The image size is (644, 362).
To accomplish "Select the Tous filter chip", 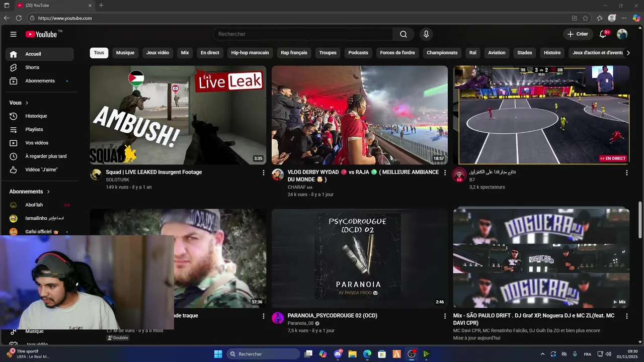I will pos(99,53).
